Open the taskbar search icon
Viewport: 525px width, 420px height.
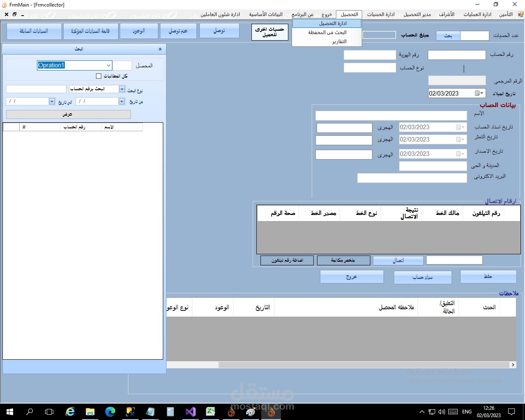[x=30, y=411]
